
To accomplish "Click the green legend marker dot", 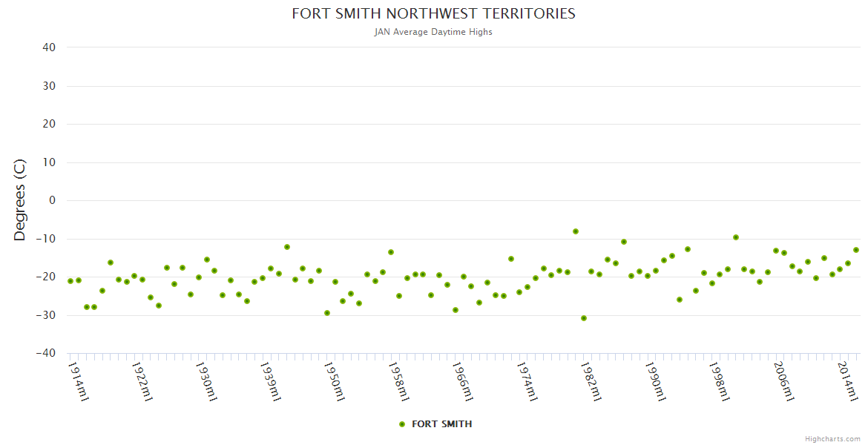I will [402, 424].
